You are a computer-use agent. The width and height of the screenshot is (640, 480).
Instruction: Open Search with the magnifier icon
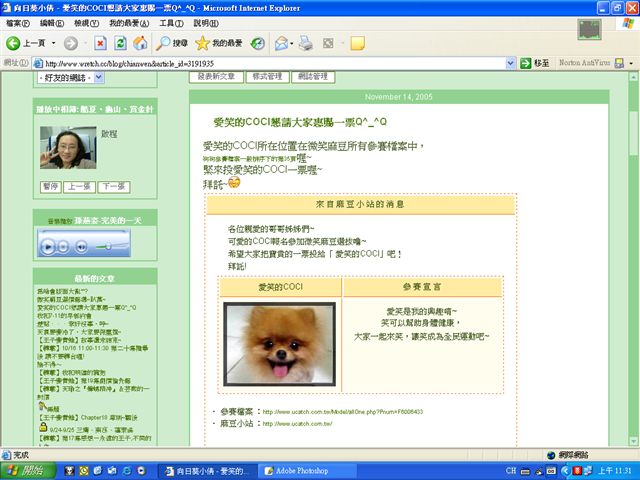pyautogui.click(x=162, y=43)
